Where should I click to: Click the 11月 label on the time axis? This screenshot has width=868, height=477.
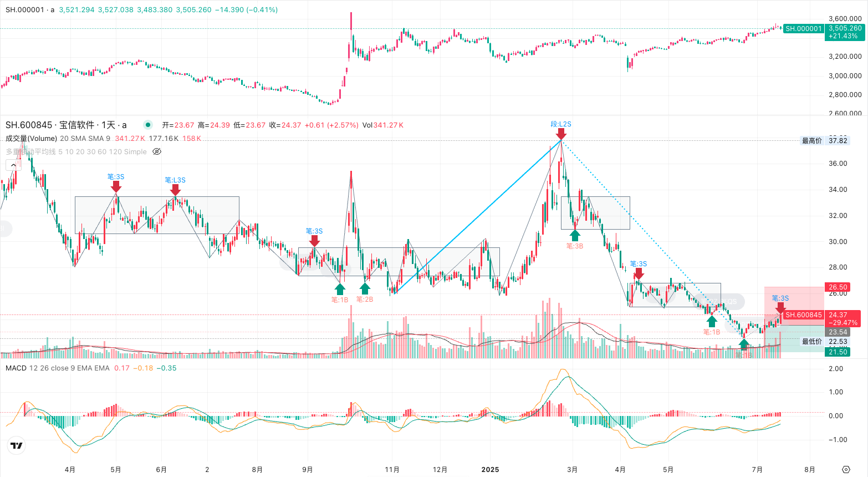click(x=392, y=469)
